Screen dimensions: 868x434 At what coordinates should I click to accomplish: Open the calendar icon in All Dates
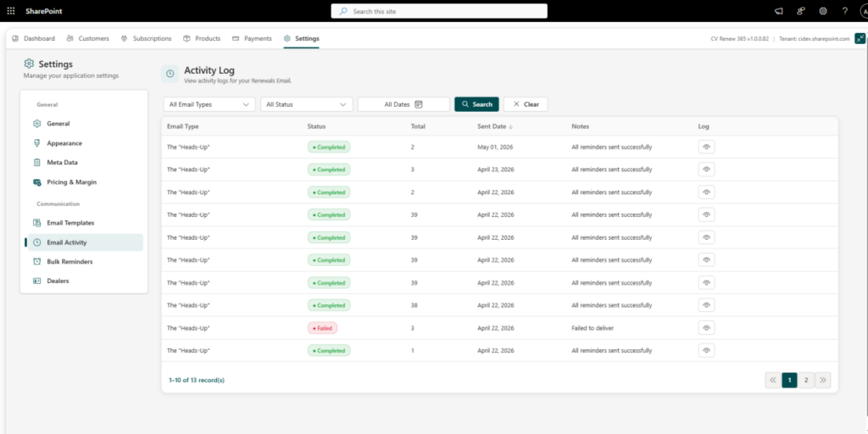coord(419,104)
